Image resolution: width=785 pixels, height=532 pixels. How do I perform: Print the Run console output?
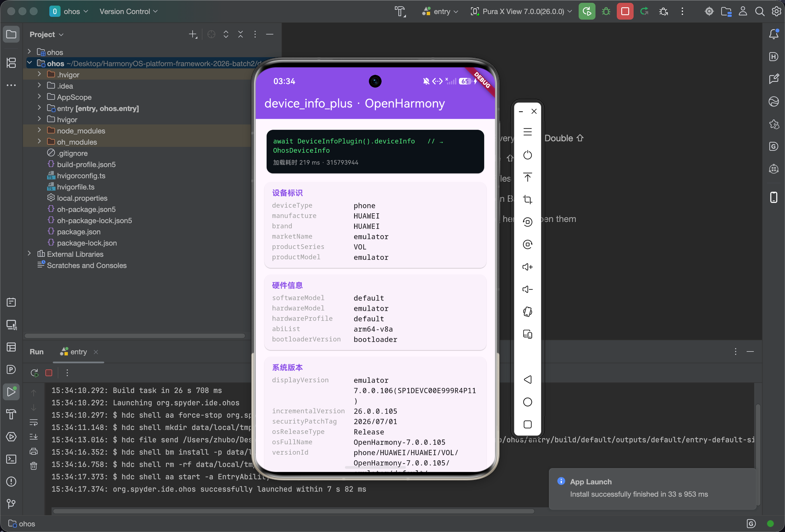tap(33, 451)
